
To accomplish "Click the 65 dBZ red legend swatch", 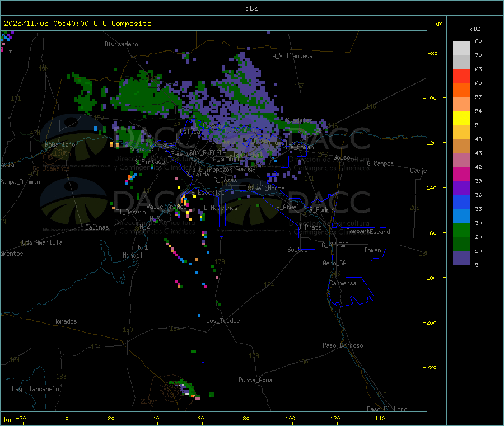I will tap(461, 76).
